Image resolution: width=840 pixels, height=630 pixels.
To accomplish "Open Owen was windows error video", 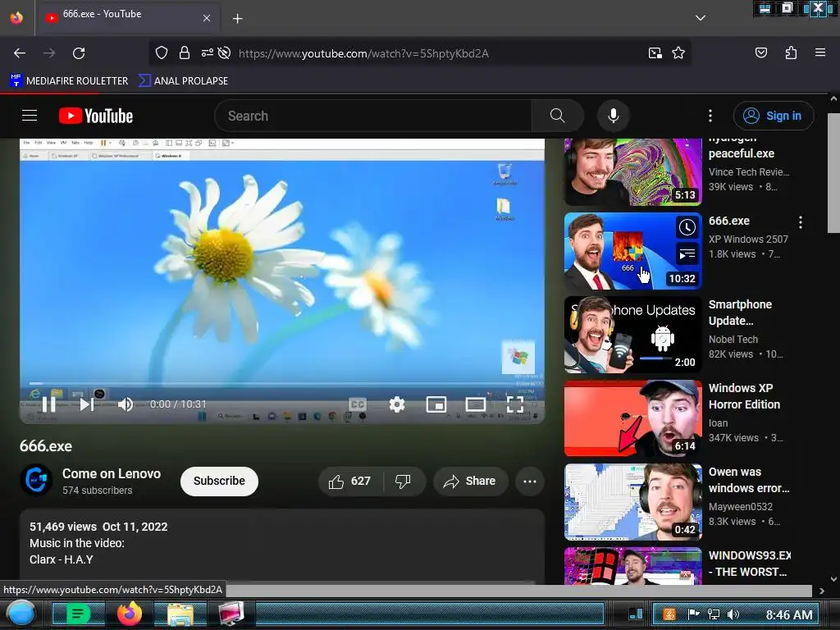I will 632,501.
